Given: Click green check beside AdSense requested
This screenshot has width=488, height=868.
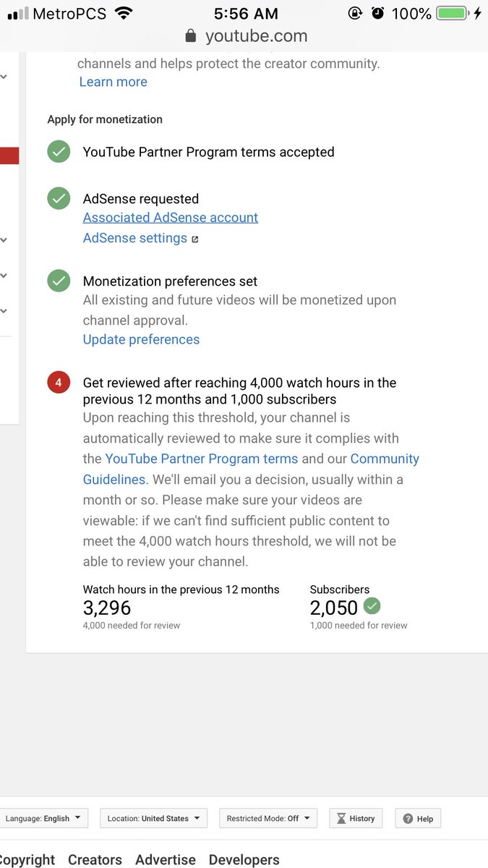Looking at the screenshot, I should (59, 198).
